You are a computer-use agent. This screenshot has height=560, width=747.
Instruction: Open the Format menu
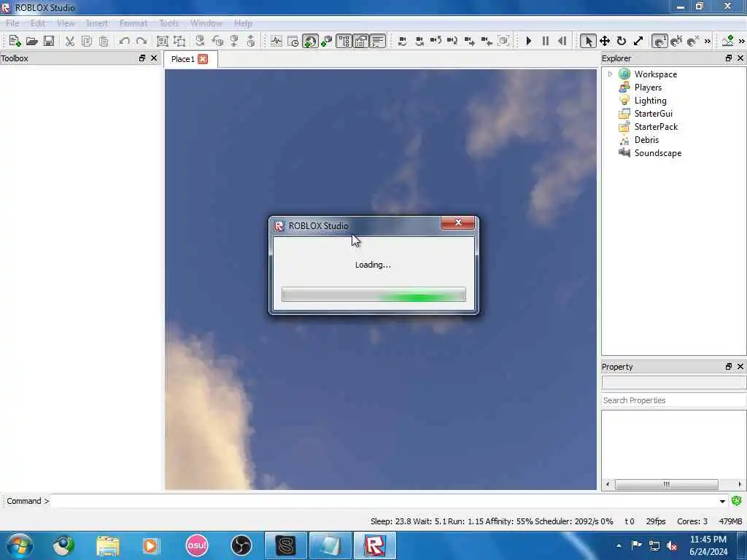point(133,23)
